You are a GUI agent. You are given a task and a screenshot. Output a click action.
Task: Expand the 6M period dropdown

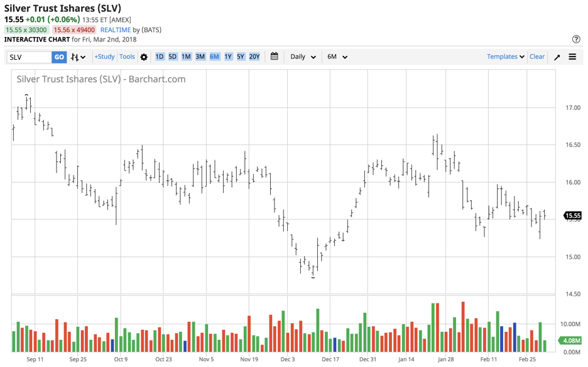337,57
